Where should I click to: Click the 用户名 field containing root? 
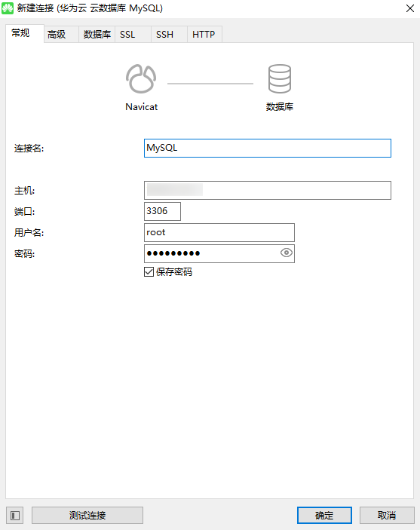pos(219,232)
